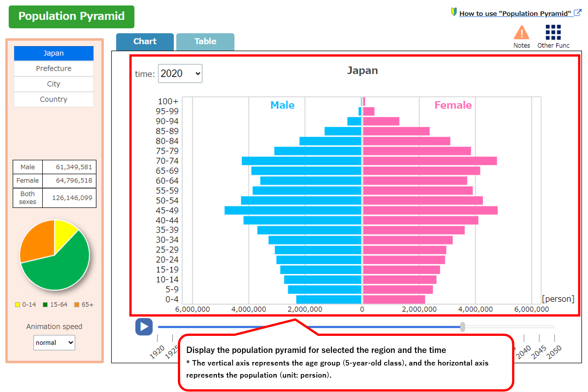Click the 100+ age group label

[x=168, y=101]
